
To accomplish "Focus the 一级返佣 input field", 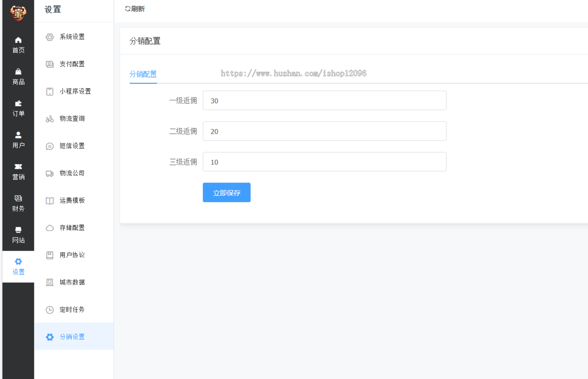I will (x=324, y=100).
